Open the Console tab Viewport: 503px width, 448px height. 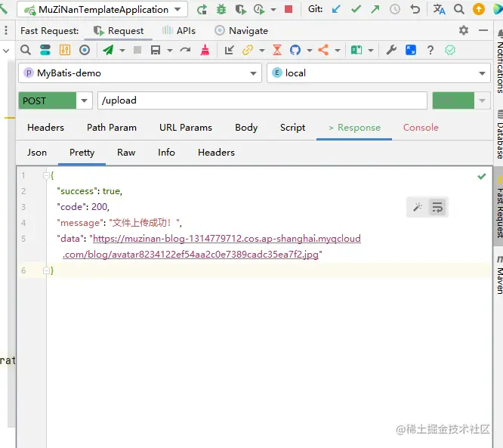pos(421,128)
